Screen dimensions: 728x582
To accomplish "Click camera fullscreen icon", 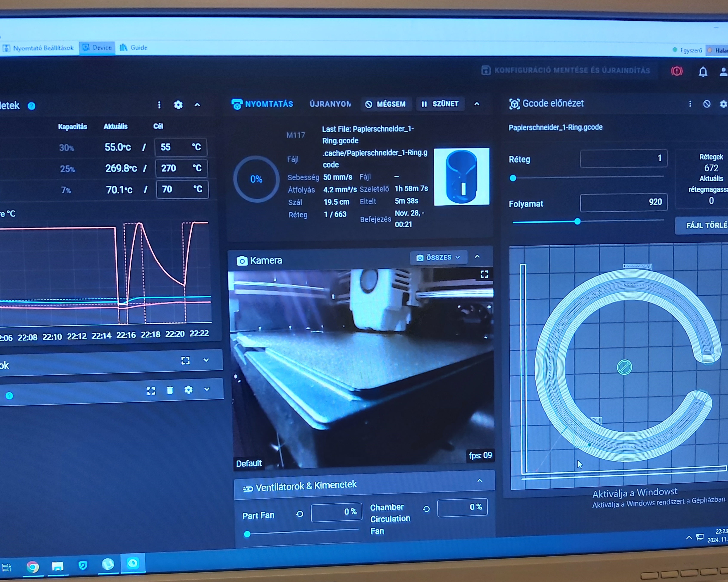I will (484, 274).
